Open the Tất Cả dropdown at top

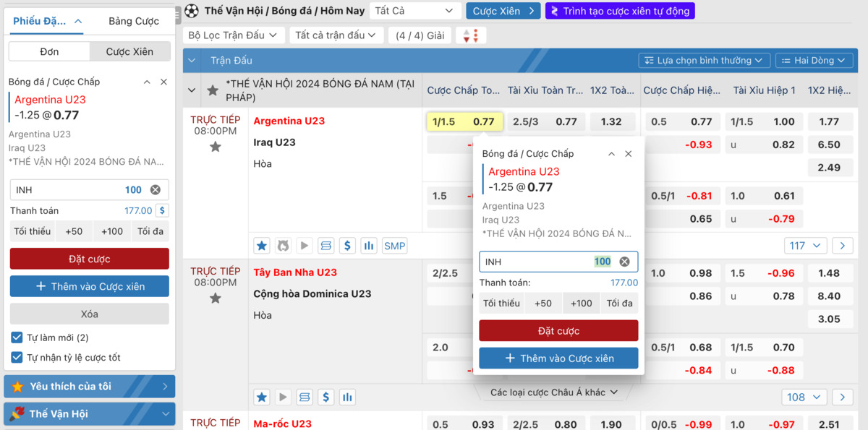[414, 11]
